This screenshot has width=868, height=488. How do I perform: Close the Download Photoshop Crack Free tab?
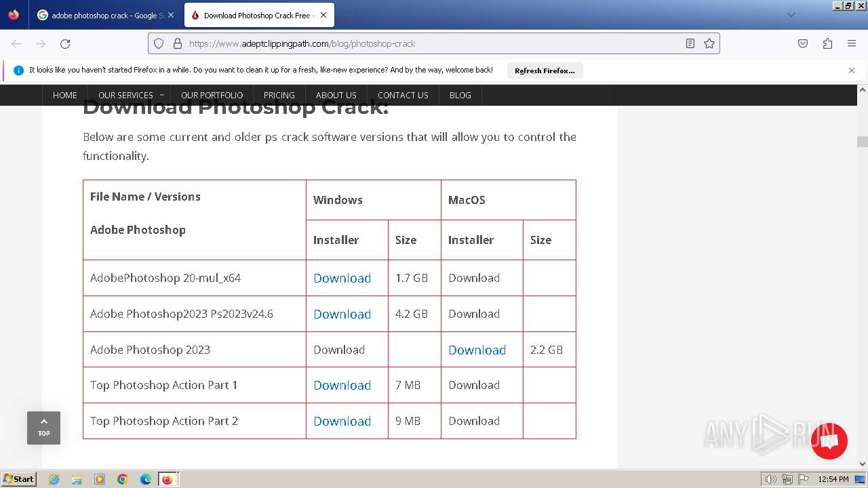point(323,15)
